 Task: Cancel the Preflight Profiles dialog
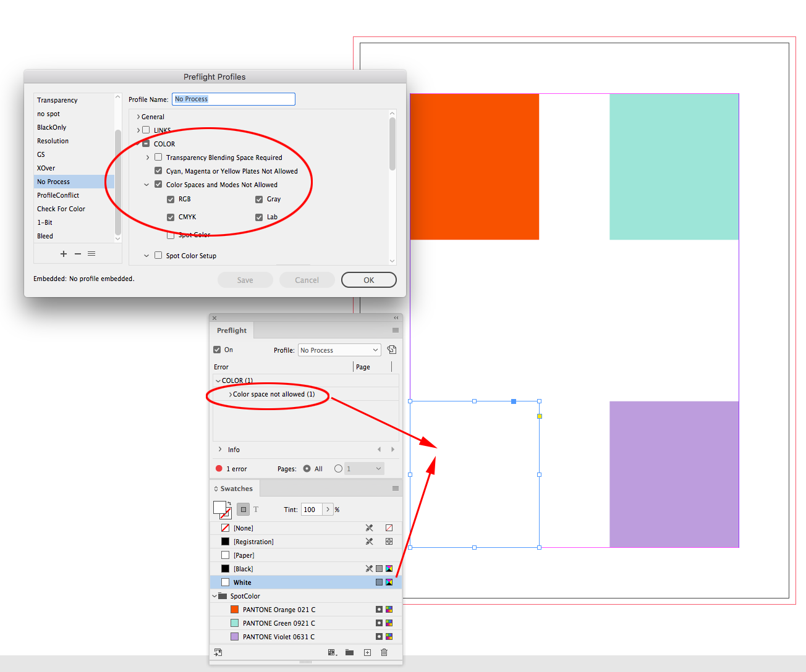[x=307, y=279]
